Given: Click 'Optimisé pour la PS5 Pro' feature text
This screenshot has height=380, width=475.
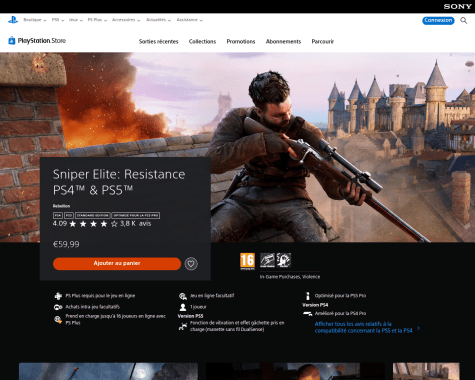Looking at the screenshot, I should point(340,296).
